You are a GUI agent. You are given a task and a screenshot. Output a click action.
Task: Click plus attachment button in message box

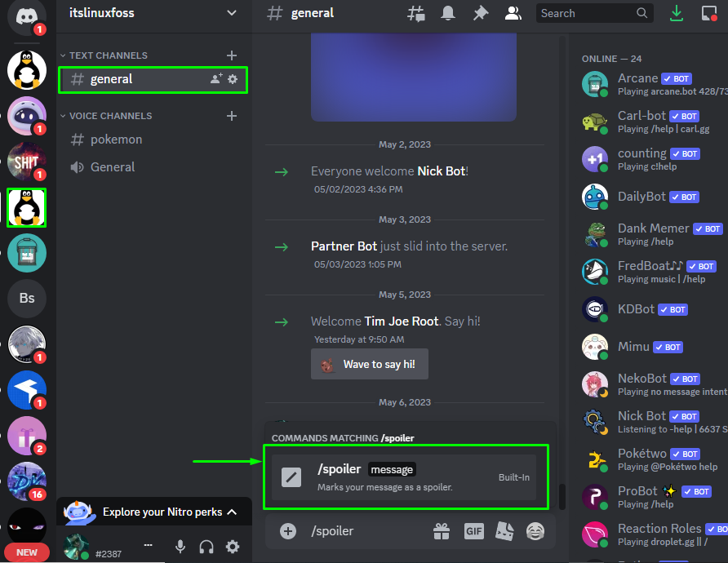[x=288, y=531]
